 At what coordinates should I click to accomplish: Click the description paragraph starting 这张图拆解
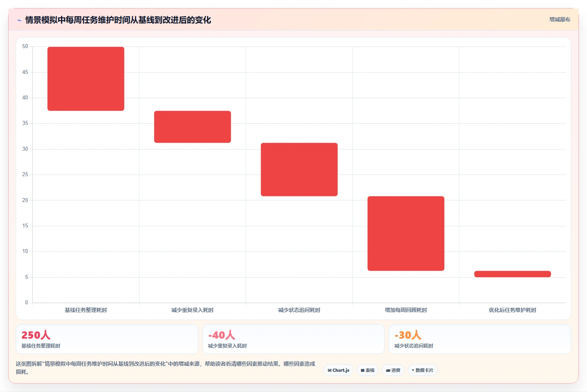pyautogui.click(x=165, y=368)
